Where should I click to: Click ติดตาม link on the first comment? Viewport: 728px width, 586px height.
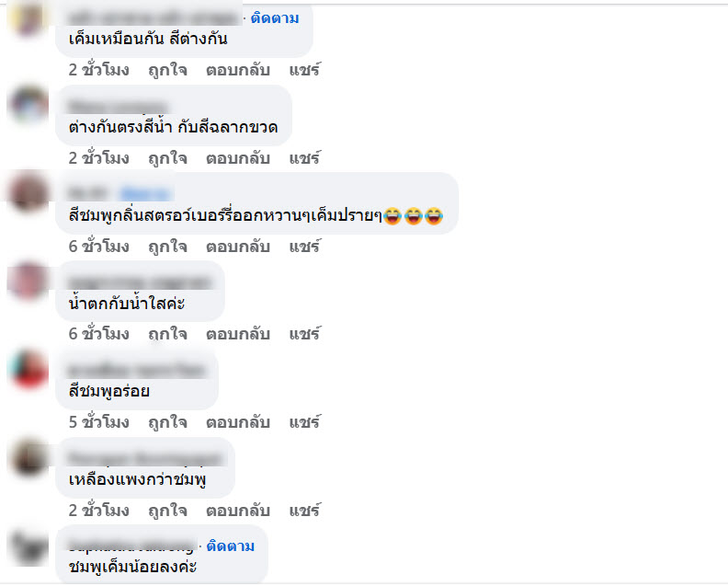[x=275, y=18]
